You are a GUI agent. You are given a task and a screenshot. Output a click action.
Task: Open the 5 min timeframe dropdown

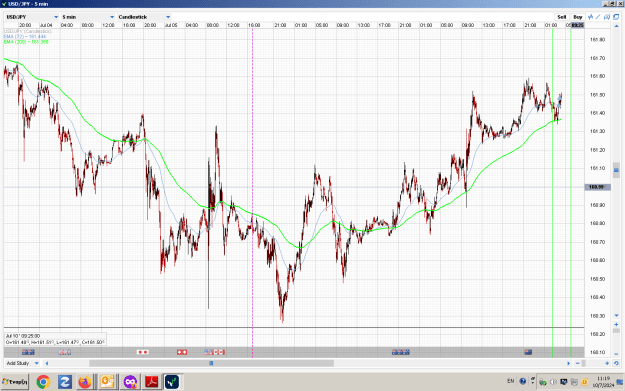[x=88, y=17]
